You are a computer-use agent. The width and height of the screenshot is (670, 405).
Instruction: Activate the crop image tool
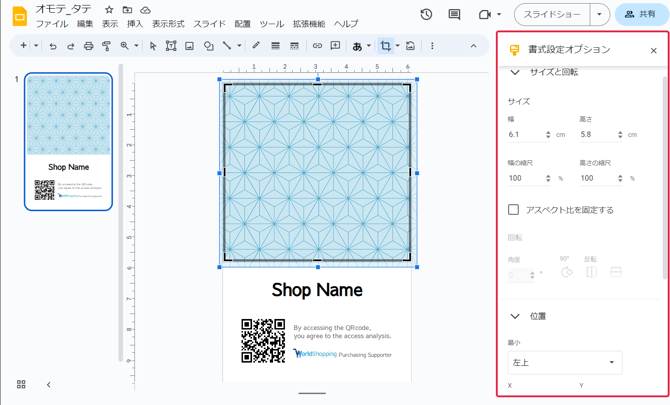[x=385, y=46]
